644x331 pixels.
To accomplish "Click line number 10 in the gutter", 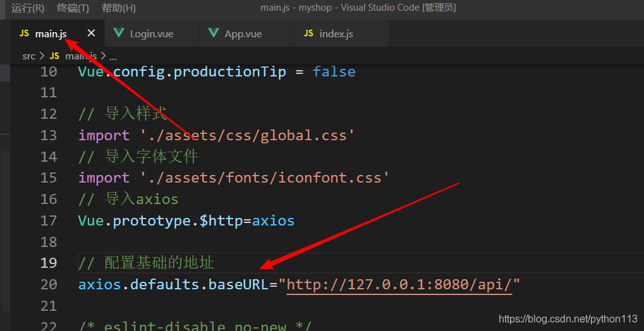I will 49,72.
